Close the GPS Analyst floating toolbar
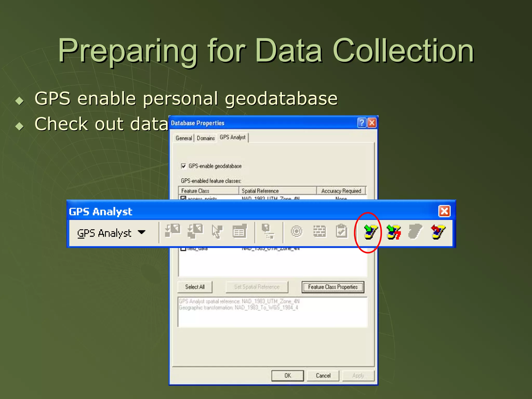 pos(444,211)
